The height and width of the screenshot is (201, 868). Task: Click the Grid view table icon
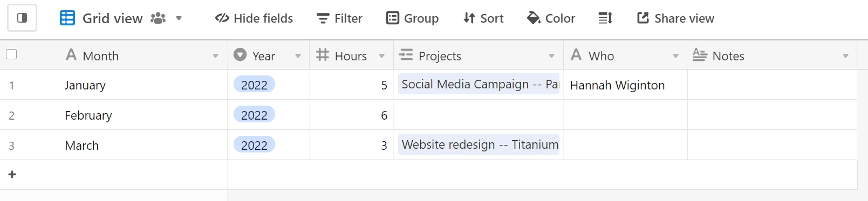67,18
